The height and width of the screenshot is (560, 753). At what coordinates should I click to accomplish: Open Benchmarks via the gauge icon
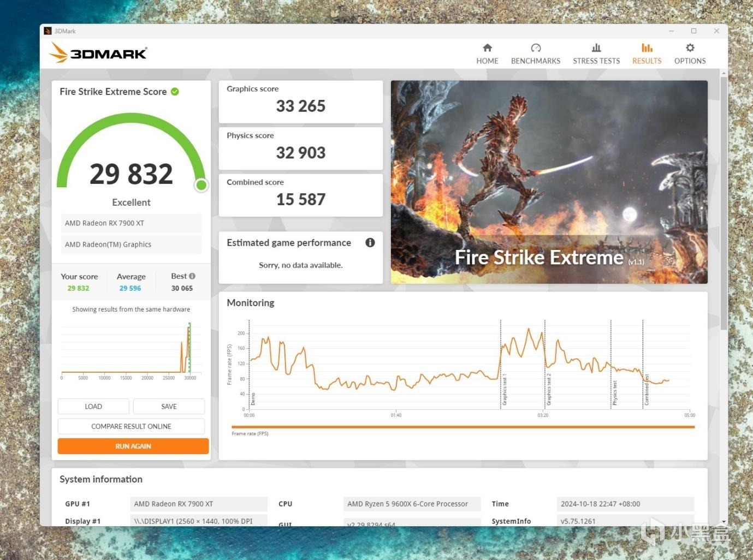pyautogui.click(x=536, y=48)
